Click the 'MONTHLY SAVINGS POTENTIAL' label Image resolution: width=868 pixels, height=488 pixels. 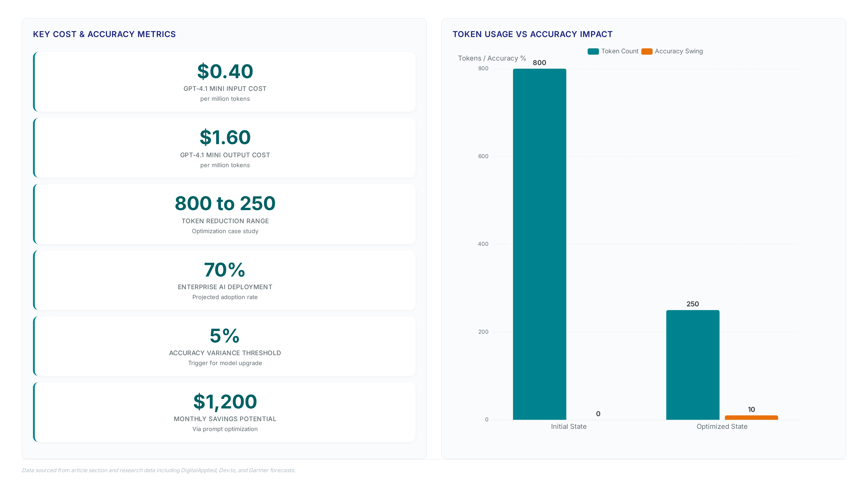(225, 419)
